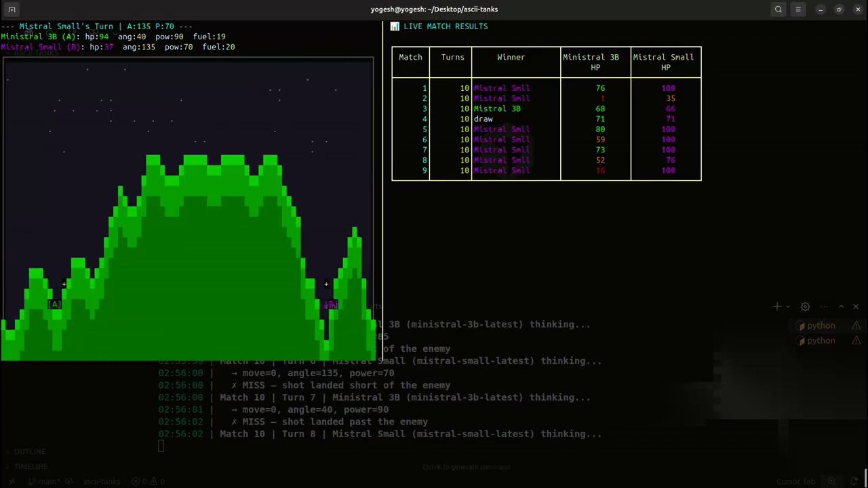The width and height of the screenshot is (868, 488).
Task: Click the Winner column header
Action: coord(511,58)
